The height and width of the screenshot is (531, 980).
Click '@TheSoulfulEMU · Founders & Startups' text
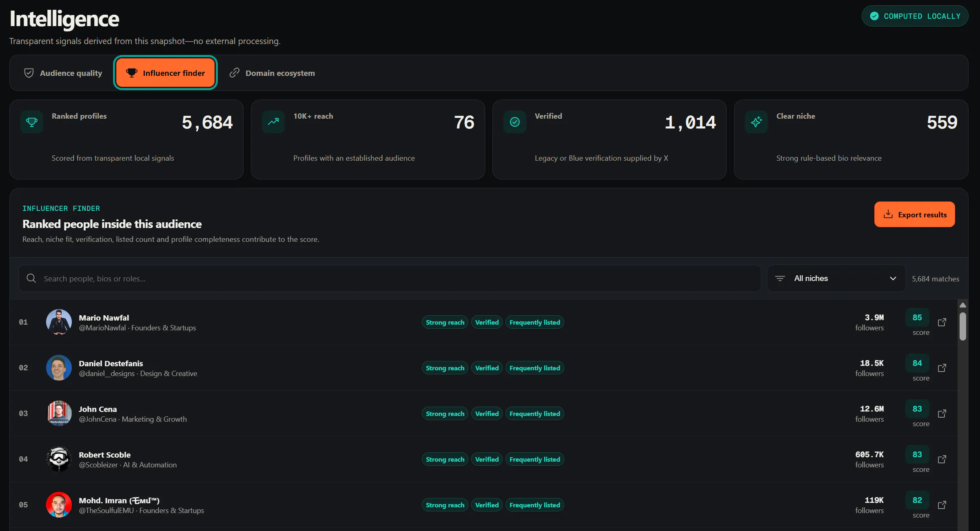141,511
